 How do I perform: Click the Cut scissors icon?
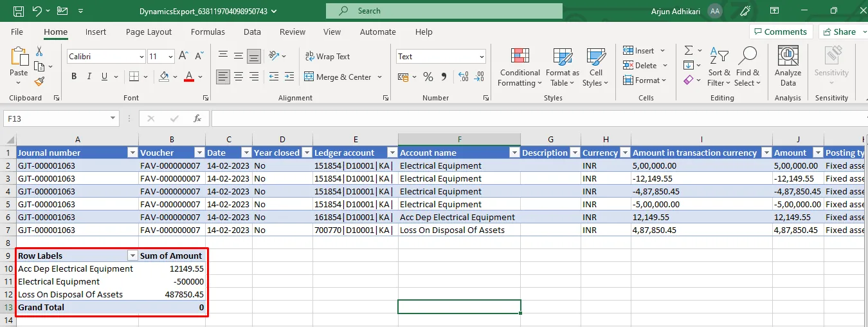(39, 51)
